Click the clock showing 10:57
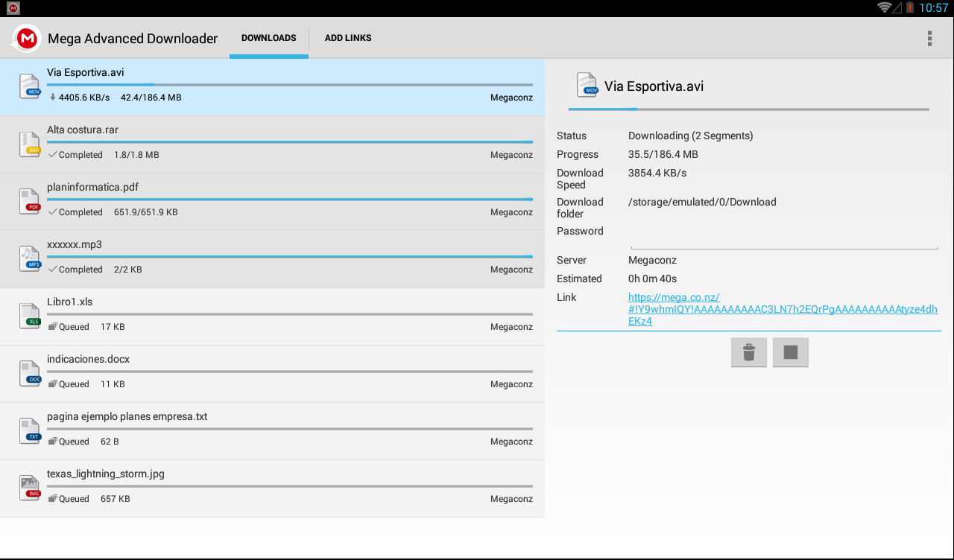The image size is (954, 560). click(934, 7)
